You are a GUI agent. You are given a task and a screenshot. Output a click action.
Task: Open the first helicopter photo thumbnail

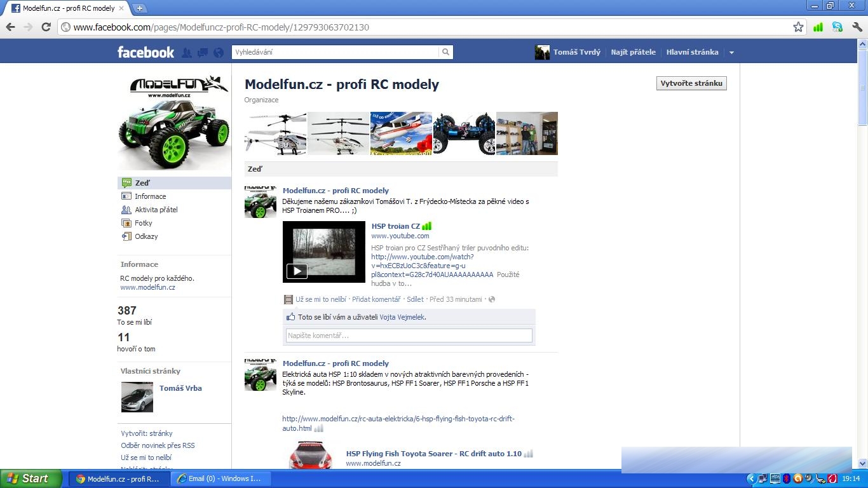(275, 133)
